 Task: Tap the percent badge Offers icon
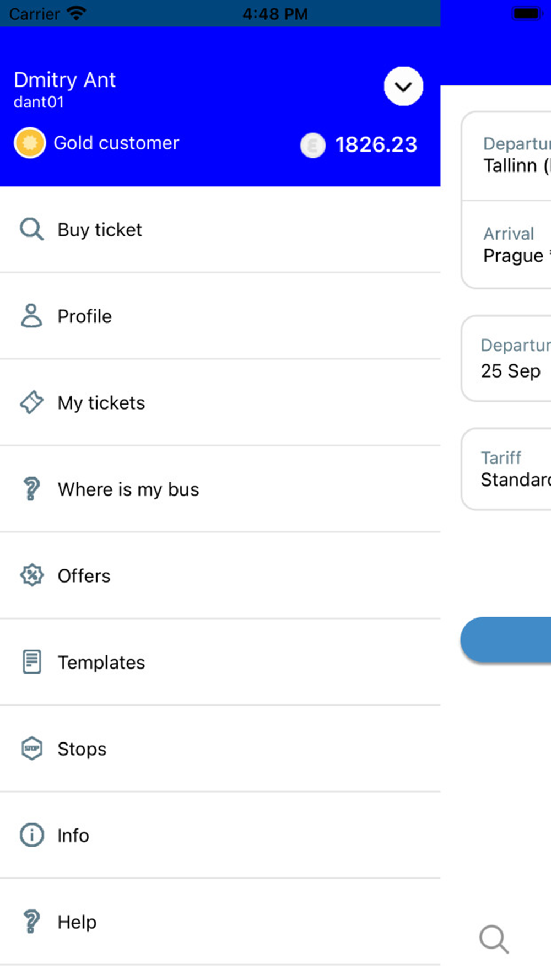point(31,575)
